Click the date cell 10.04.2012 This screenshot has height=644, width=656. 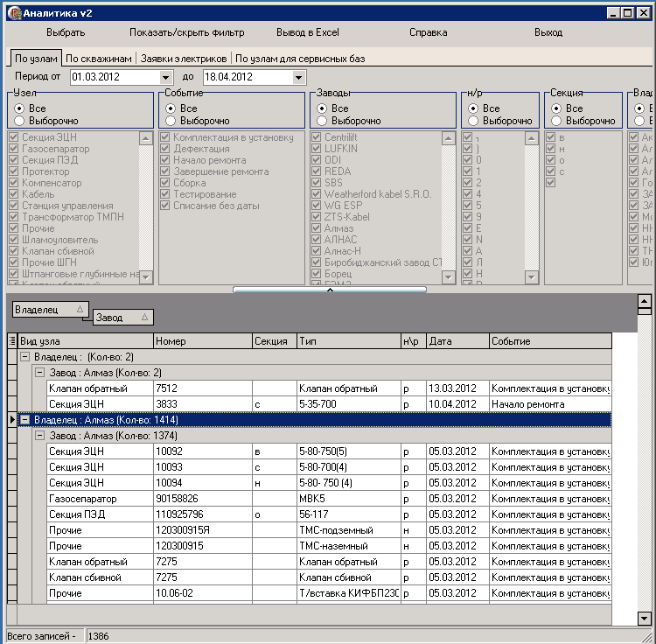[x=457, y=404]
